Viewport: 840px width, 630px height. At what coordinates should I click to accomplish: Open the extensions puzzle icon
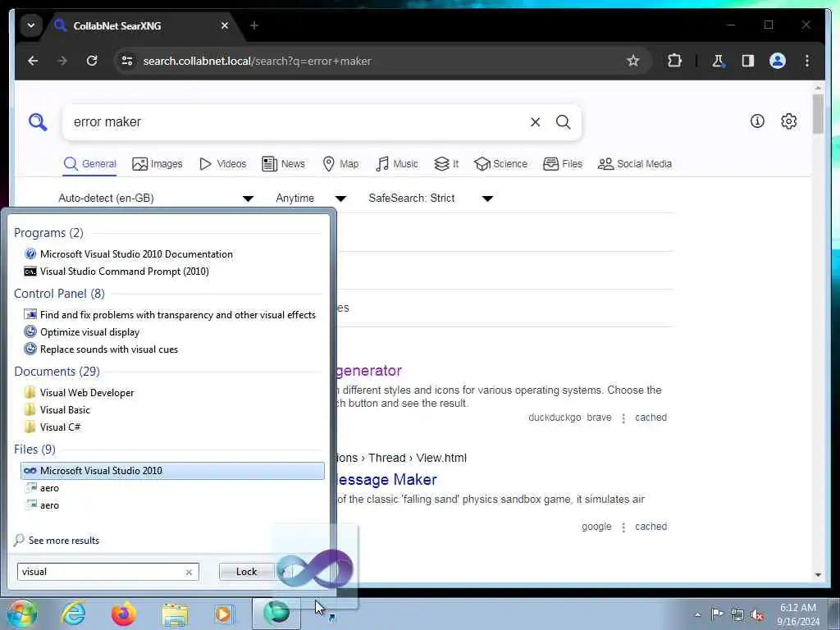(674, 61)
